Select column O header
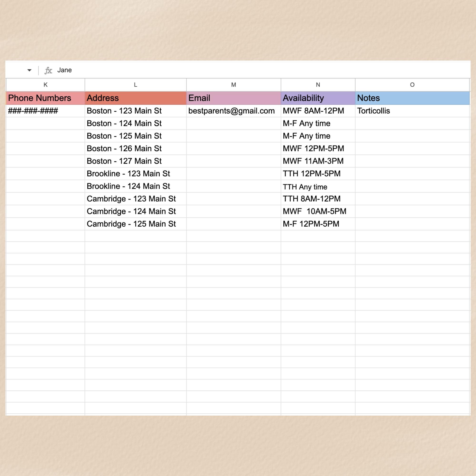The image size is (476, 476). pos(412,84)
